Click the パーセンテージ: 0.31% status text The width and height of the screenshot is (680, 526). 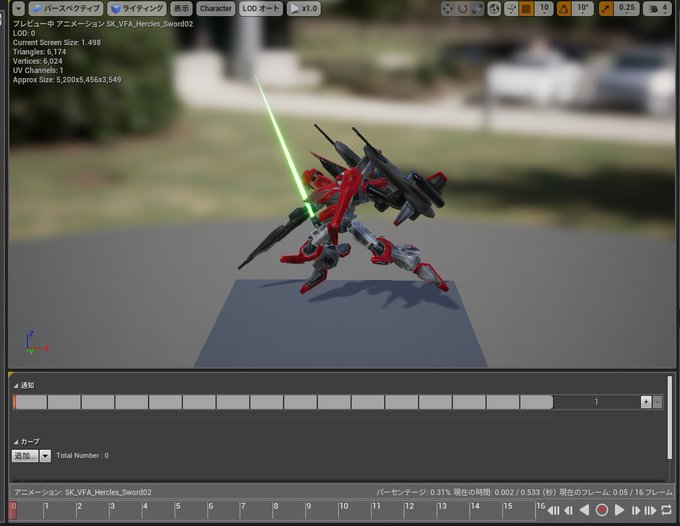(413, 493)
